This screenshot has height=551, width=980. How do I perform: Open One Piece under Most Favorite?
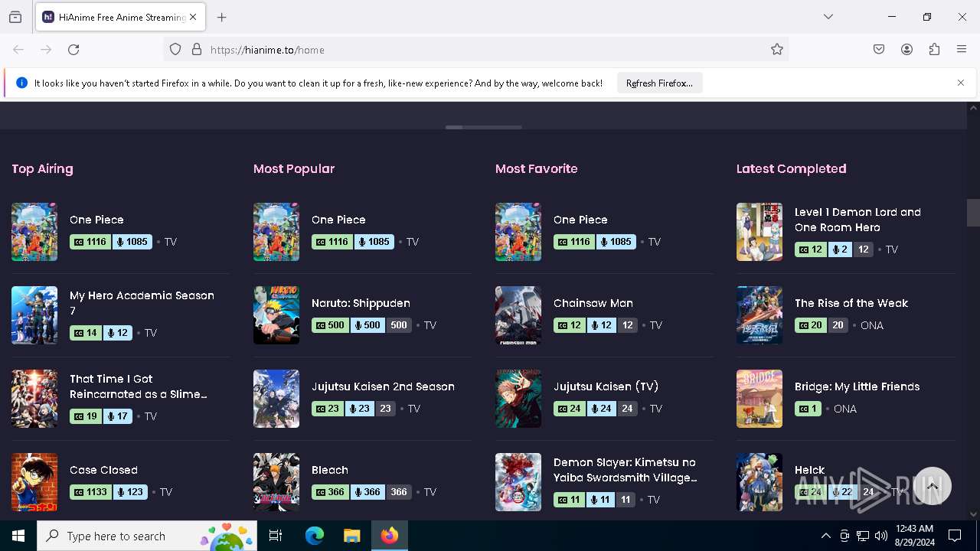tap(580, 220)
